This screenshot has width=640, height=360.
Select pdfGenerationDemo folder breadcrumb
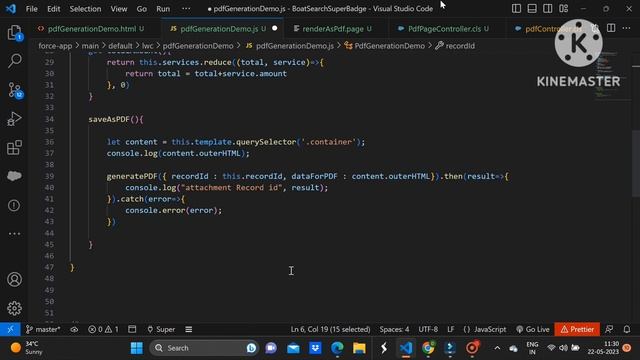(198, 46)
